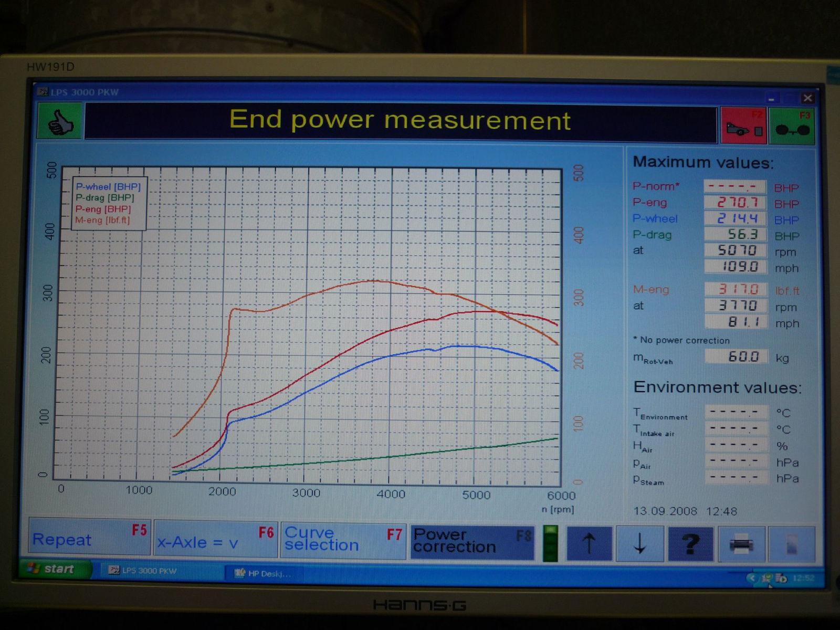Select the Power correction F8 button
This screenshot has width=840, height=630.
471,542
